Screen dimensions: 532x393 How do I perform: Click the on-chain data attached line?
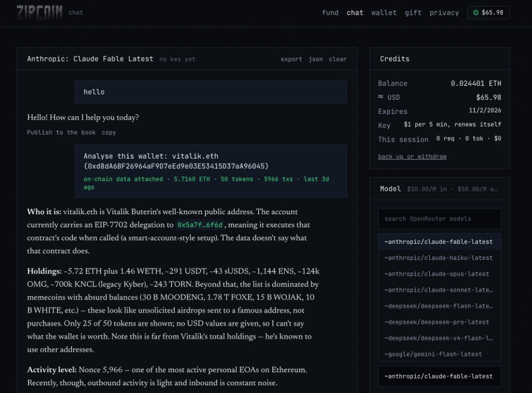[x=206, y=183]
